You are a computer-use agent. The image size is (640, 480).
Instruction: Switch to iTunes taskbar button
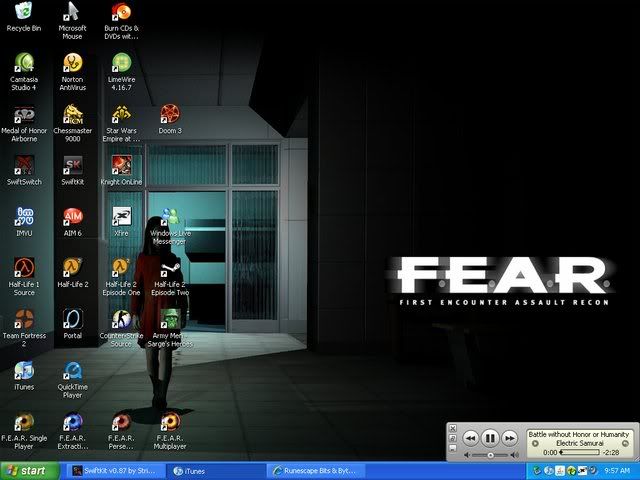(217, 471)
